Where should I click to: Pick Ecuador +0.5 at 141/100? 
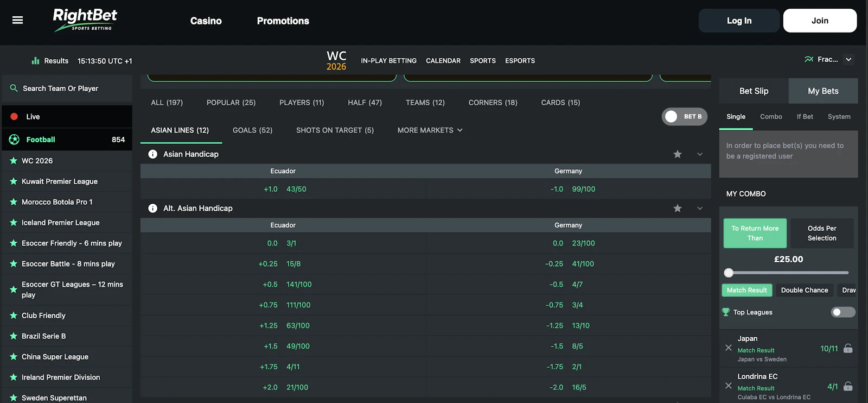tap(283, 285)
